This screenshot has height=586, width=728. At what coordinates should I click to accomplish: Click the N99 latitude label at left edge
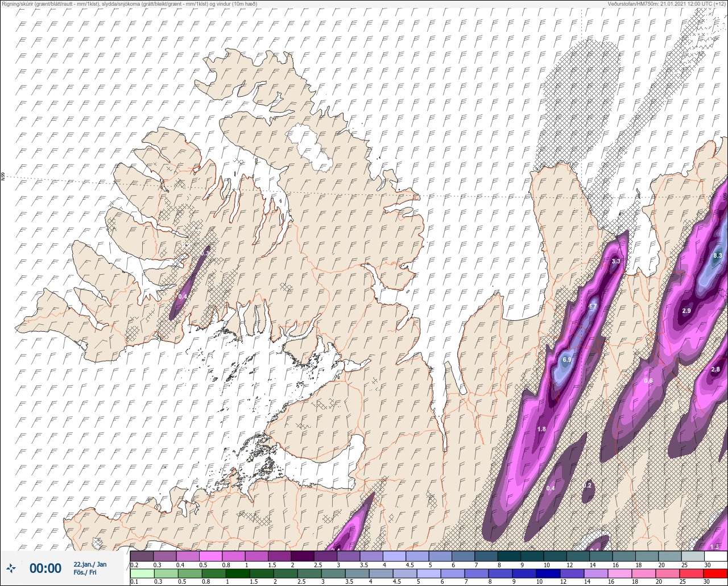coord(3,177)
